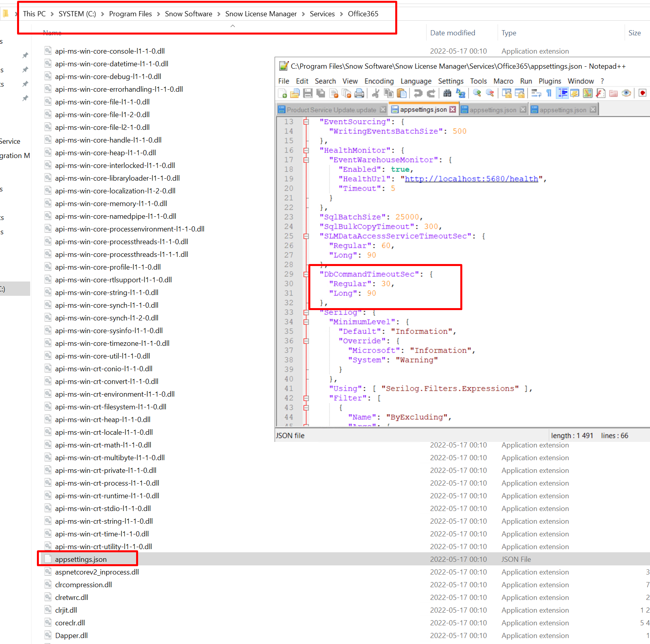Image resolution: width=650 pixels, height=644 pixels.
Task: Click the Undo arrow icon
Action: tap(418, 93)
